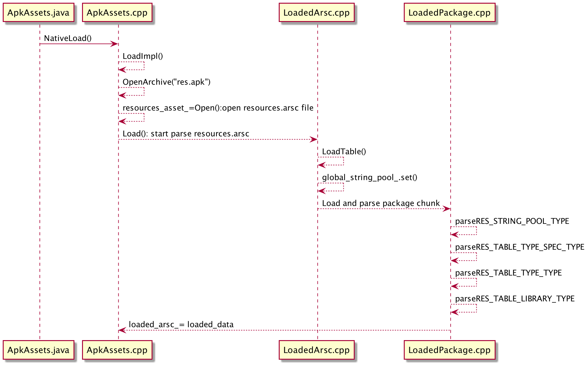
Task: Select the resources_asset_=Open() message text
Action: (x=218, y=108)
